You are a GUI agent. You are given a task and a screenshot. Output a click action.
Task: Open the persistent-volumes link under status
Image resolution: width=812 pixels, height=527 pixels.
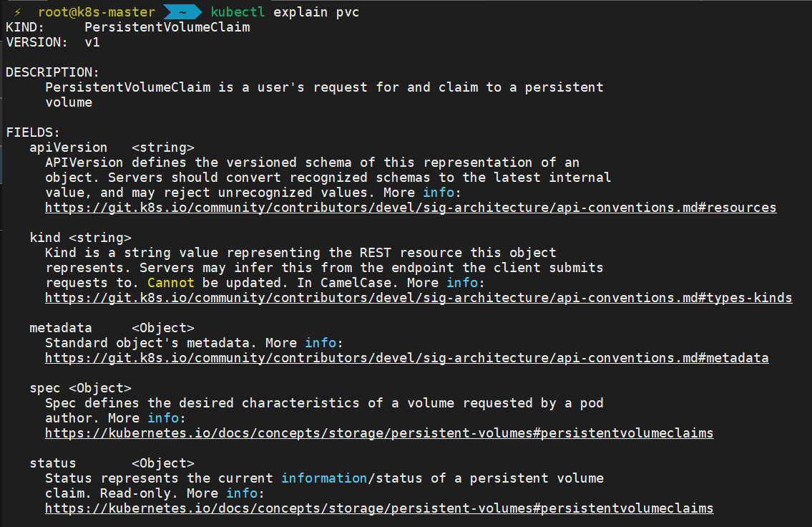coord(379,508)
